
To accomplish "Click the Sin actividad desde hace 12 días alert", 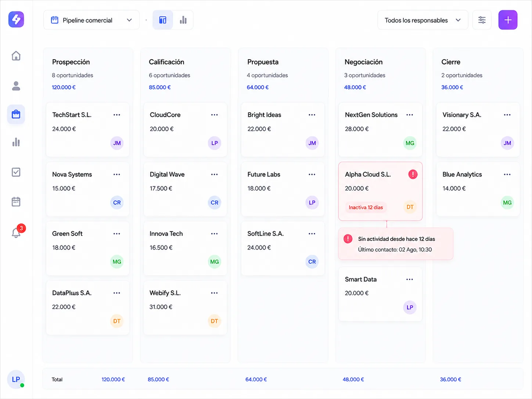I will point(396,244).
